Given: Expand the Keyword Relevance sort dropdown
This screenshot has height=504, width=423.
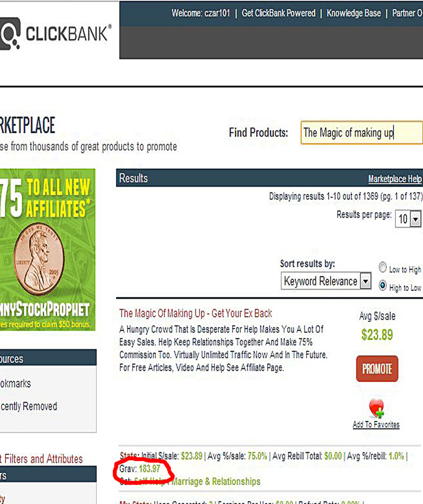Looking at the screenshot, I should 326,281.
